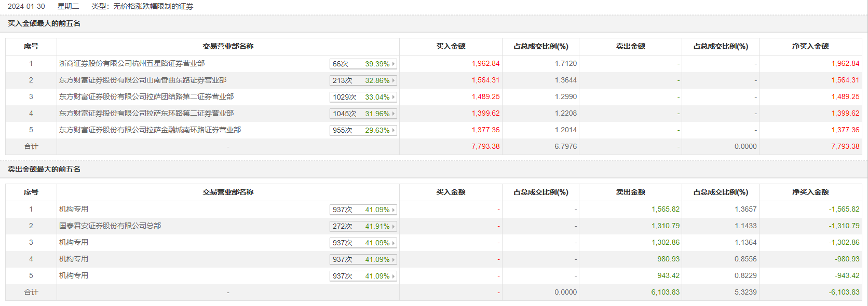
Task: Click the 2024-01-30 date text
Action: [26, 6]
